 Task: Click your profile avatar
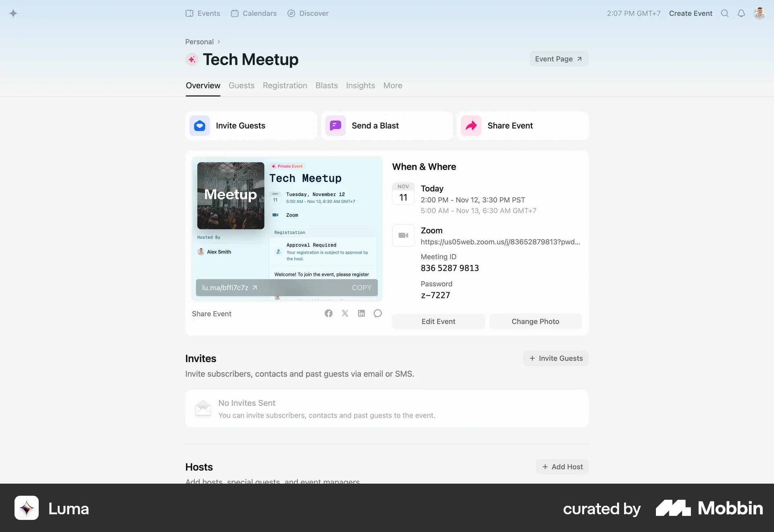(x=759, y=13)
